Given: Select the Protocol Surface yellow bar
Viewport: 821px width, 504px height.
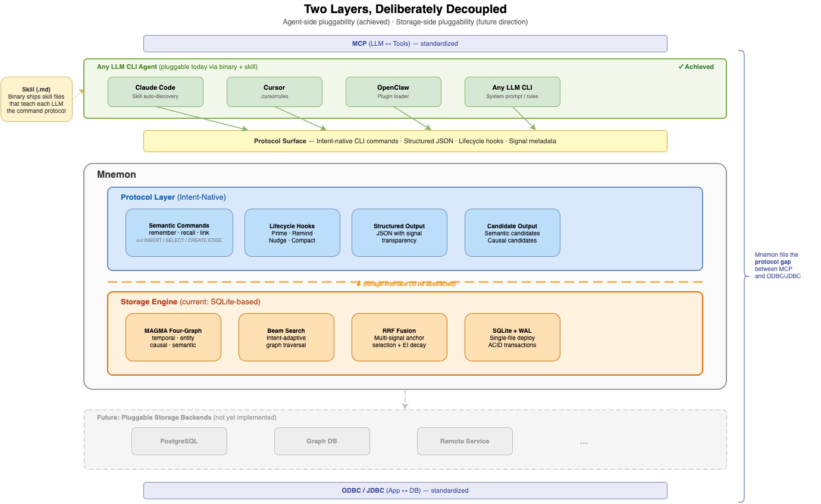Looking at the screenshot, I should (405, 141).
